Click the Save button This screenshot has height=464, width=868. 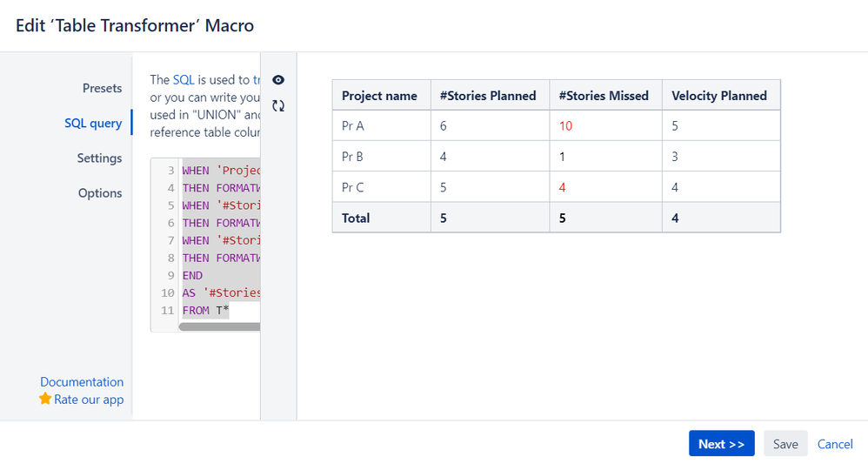[785, 444]
